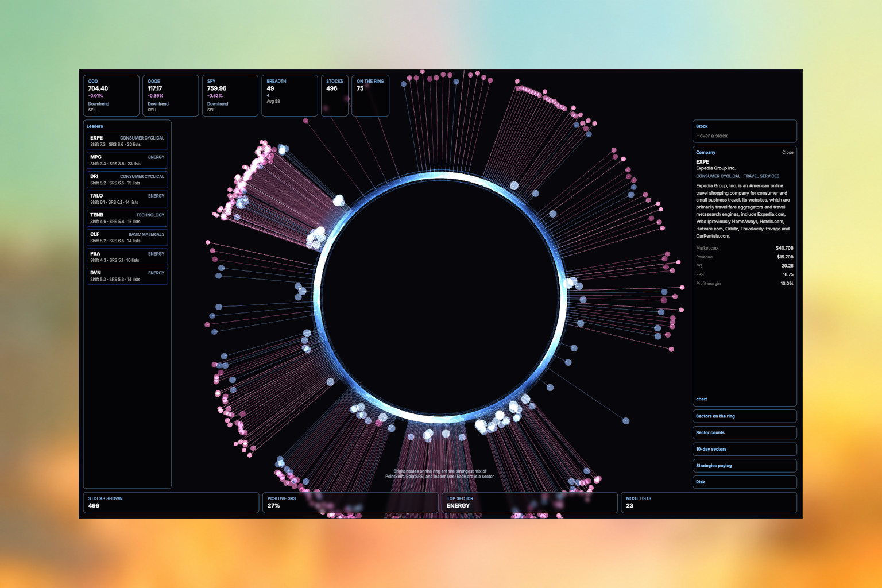Click the P/E 20.25 value
Viewport: 882px width, 588px height.
pyautogui.click(x=787, y=266)
